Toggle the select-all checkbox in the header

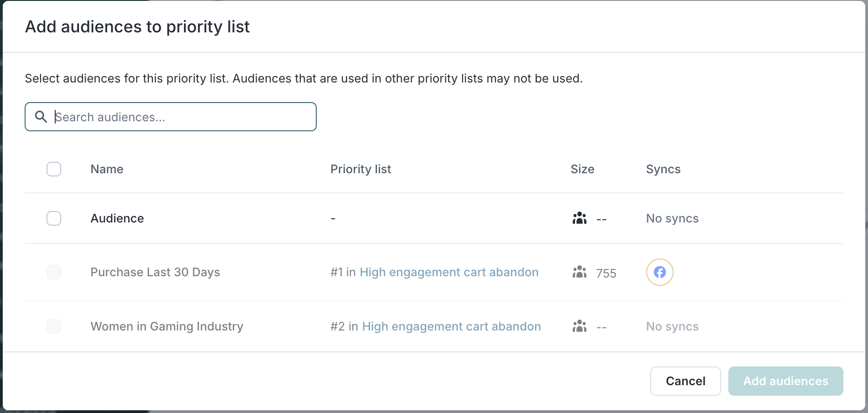(54, 169)
